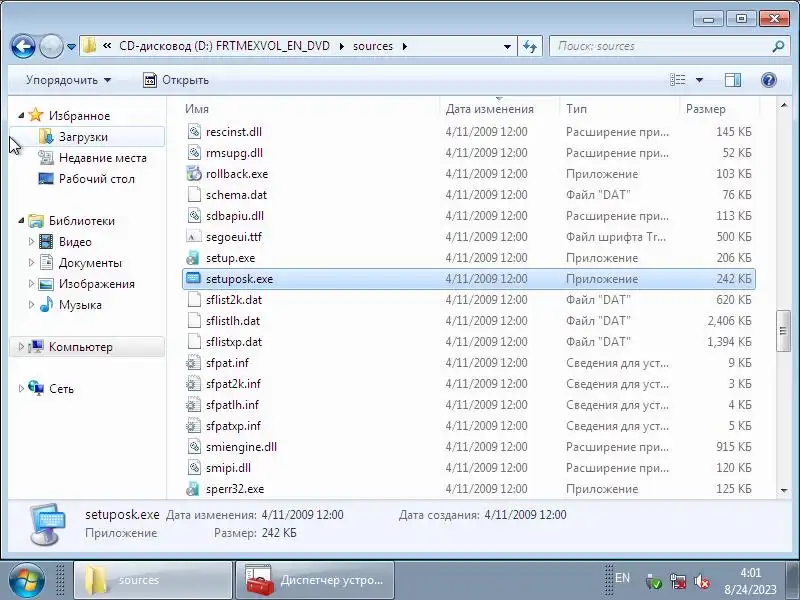800x600 pixels.
Task: Select file sfpat2k.inf
Action: (x=233, y=384)
